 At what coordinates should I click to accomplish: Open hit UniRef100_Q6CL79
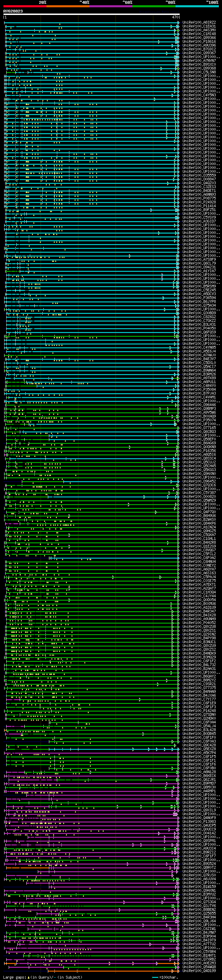pyautogui.click(x=199, y=263)
